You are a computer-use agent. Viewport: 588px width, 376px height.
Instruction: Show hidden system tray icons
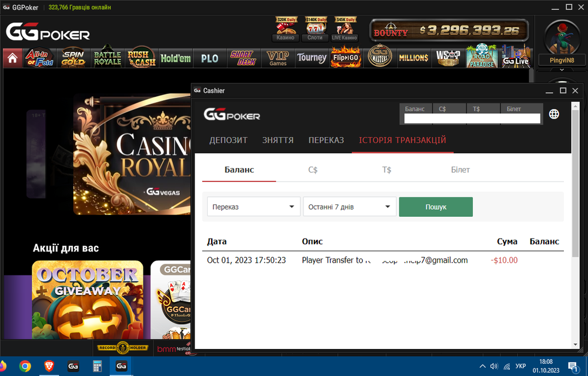483,366
